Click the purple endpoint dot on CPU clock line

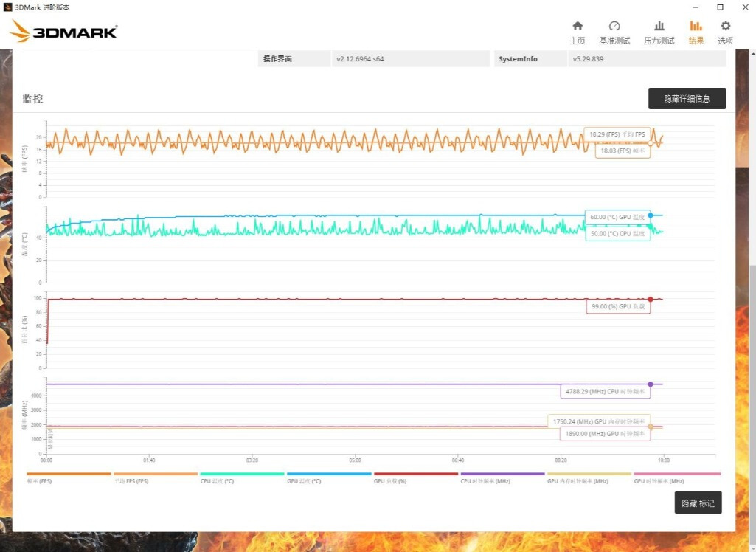coord(650,383)
